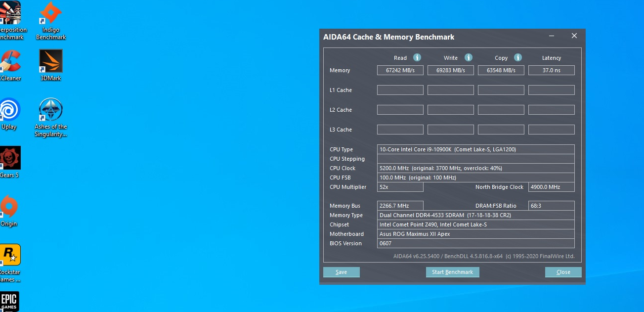644x312 pixels.
Task: Click the Close button at bottom right
Action: 563,272
